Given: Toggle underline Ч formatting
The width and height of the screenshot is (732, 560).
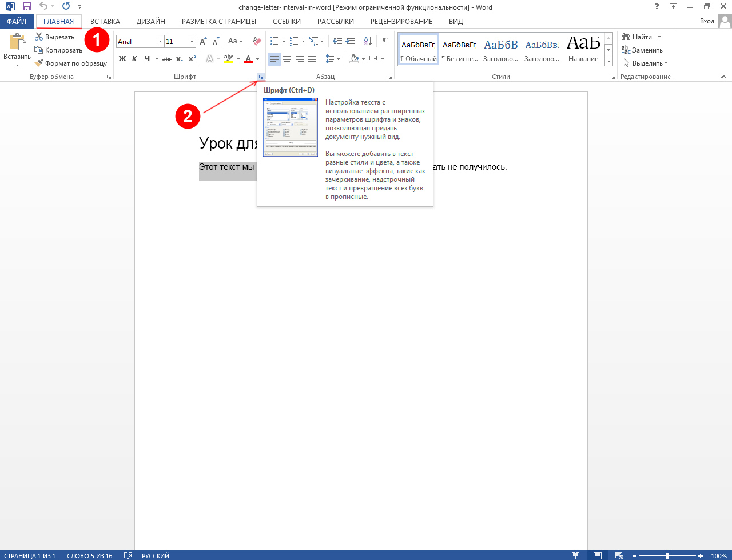Looking at the screenshot, I should pos(148,59).
